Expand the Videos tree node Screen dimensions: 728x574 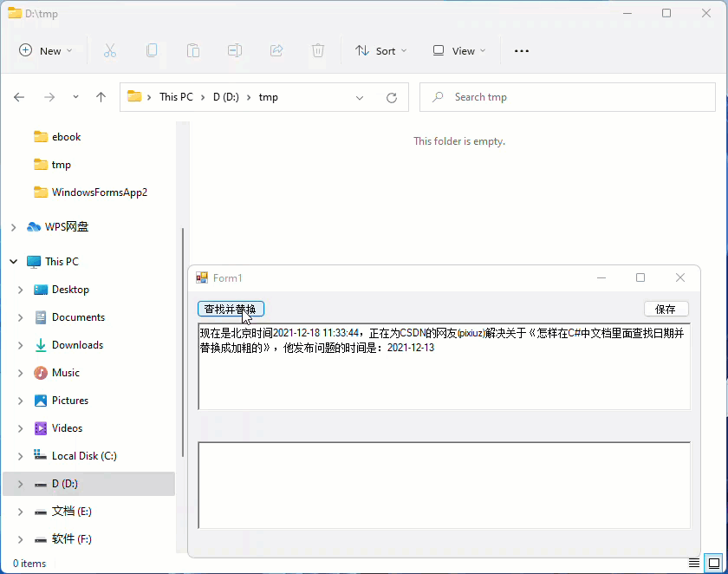tap(21, 428)
